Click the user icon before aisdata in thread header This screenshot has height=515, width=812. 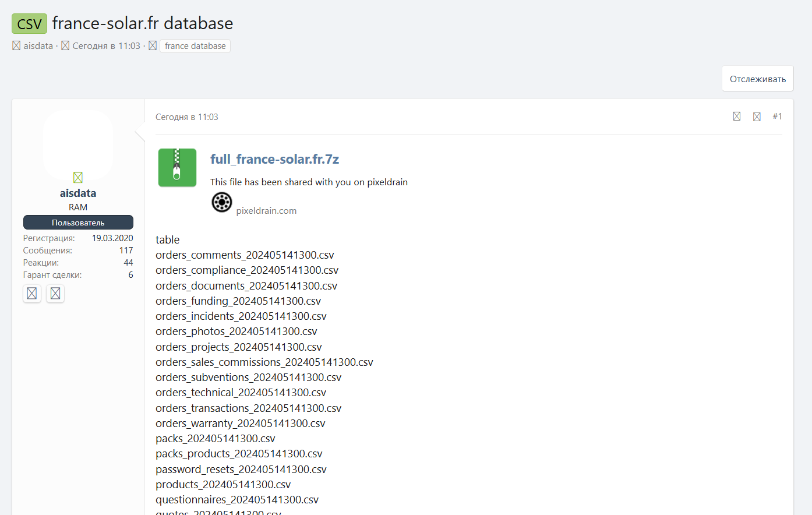16,45
